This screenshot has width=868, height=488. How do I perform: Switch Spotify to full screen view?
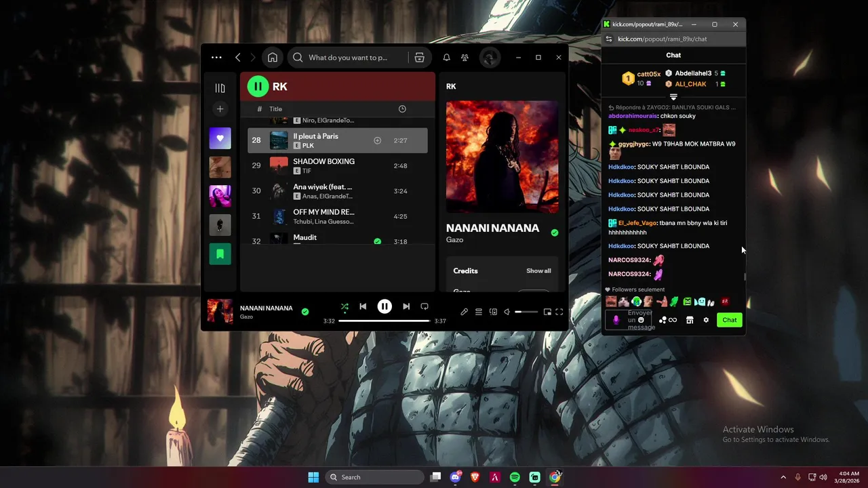(x=559, y=312)
